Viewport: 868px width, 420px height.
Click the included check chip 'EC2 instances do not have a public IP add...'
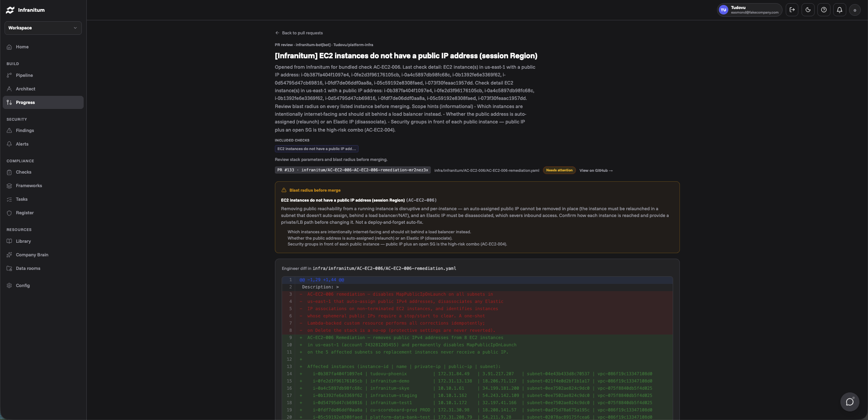316,149
